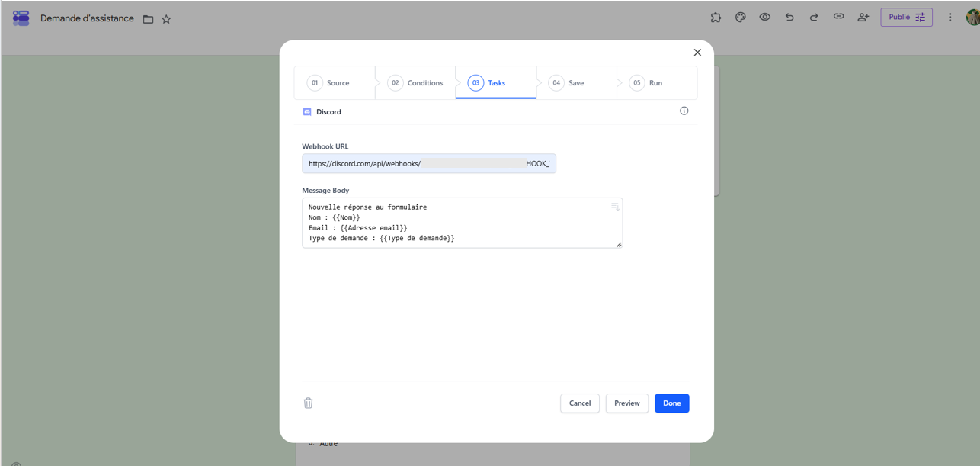This screenshot has height=466, width=980.
Task: Focus the Webhook URL field
Action: tap(429, 163)
